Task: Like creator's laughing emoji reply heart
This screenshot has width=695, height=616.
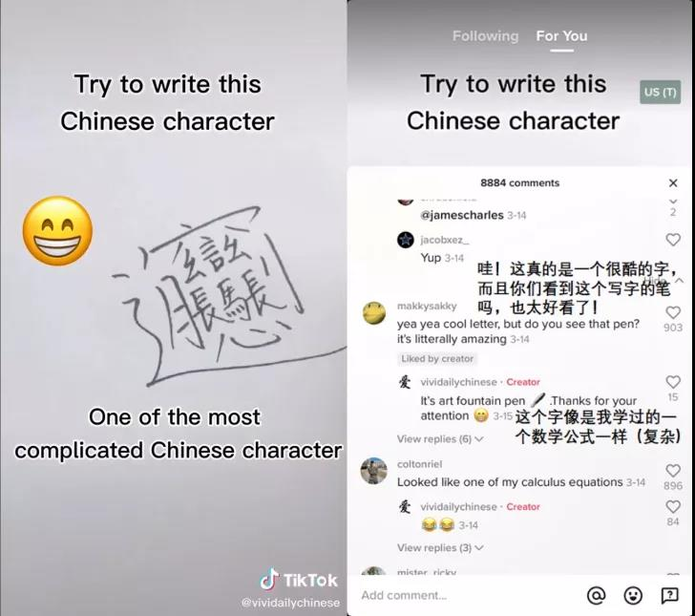Action: tap(673, 506)
